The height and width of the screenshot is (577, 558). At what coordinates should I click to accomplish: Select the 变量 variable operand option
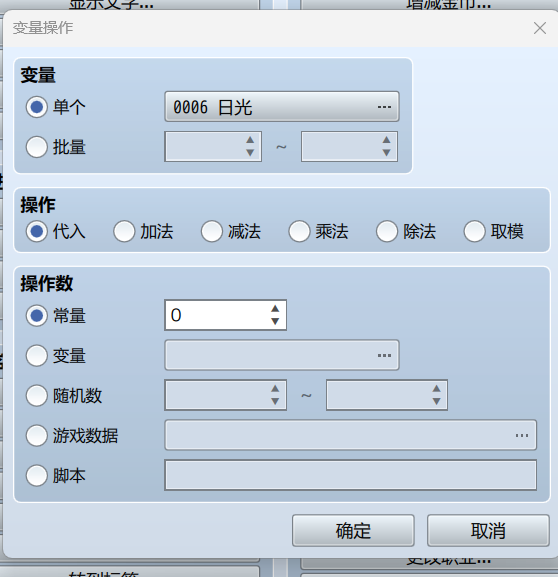click(x=37, y=355)
